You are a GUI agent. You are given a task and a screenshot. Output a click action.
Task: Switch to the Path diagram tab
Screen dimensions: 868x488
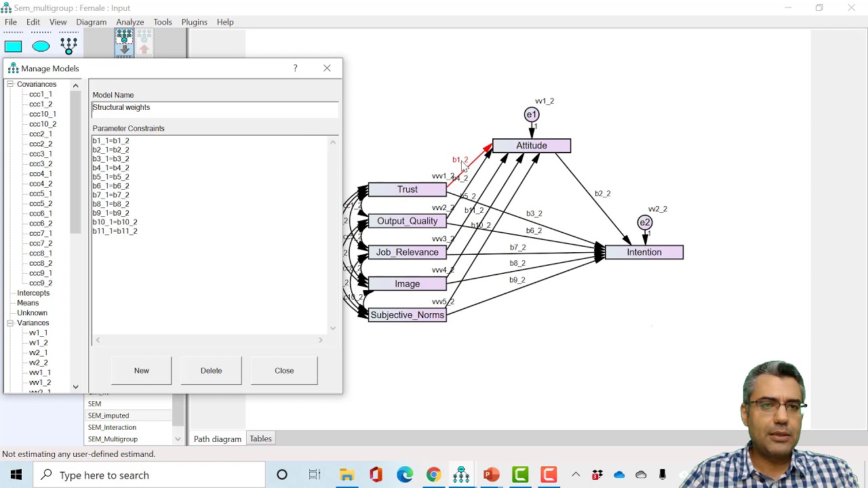coord(218,439)
